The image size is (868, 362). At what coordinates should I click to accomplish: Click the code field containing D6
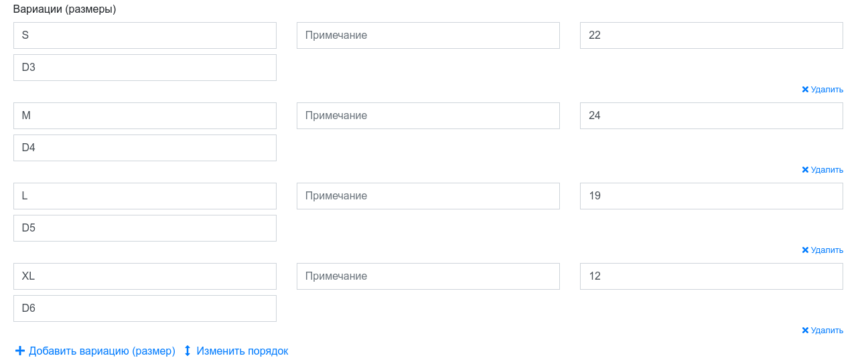(145, 308)
